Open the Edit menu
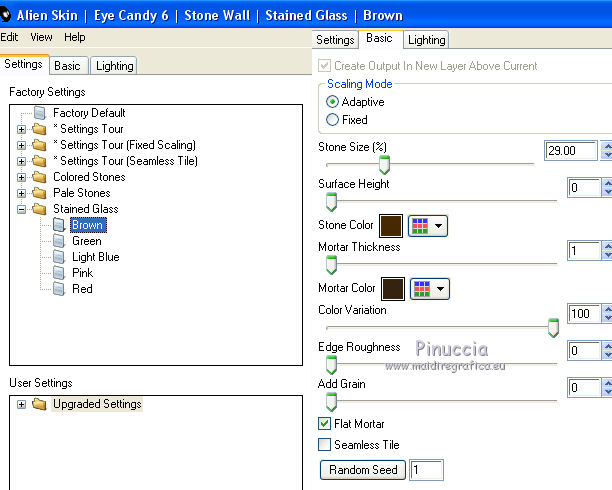 [x=9, y=37]
